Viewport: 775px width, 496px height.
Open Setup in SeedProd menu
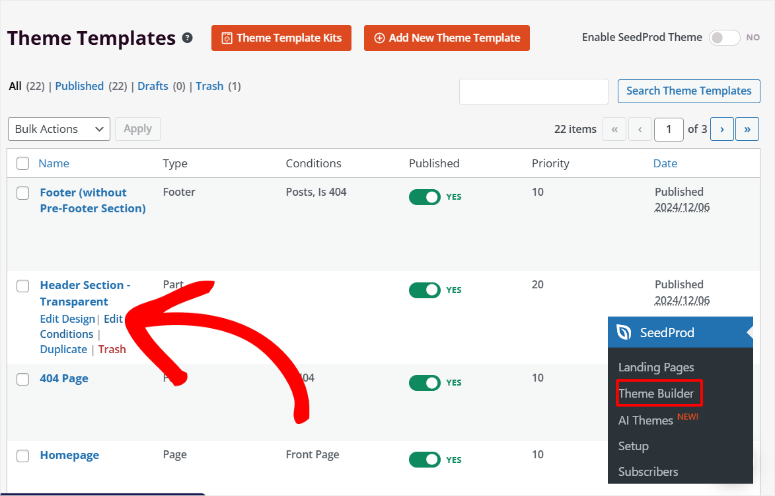tap(633, 446)
